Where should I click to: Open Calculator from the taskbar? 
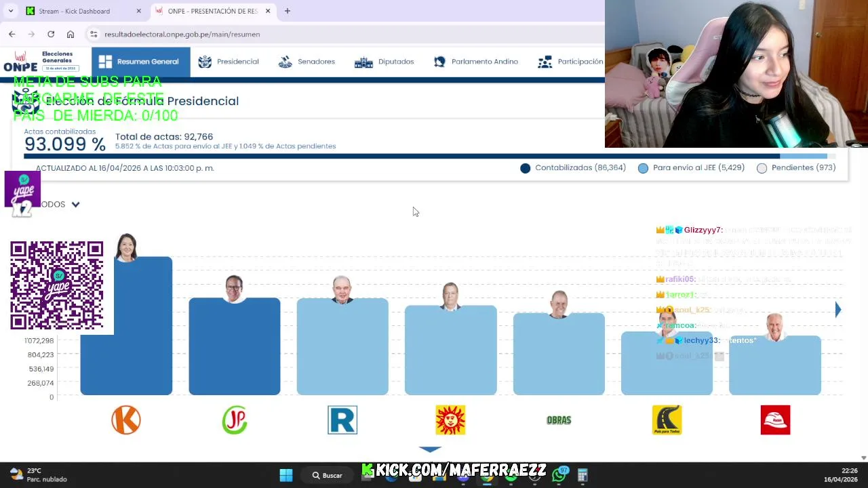point(583,475)
